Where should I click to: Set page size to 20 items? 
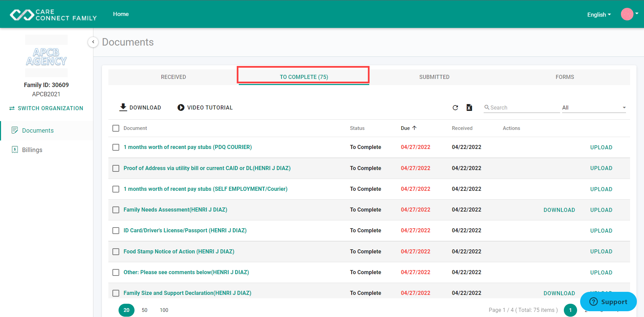(126, 310)
